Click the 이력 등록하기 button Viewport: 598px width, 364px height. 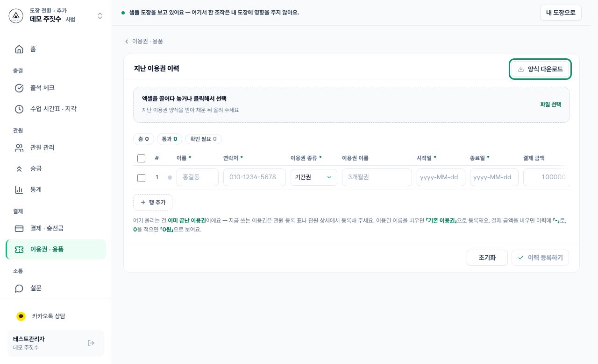[x=540, y=258]
